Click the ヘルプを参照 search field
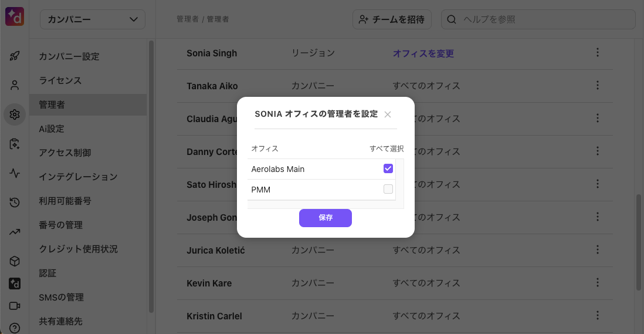Screen dimensions: 644x334 pyautogui.click(x=538, y=19)
